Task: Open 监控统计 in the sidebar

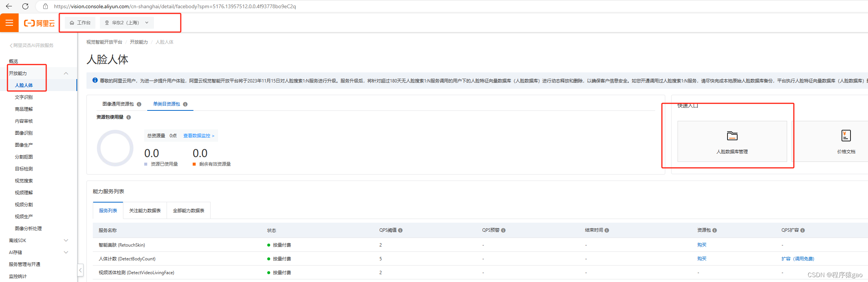Action: click(18, 276)
